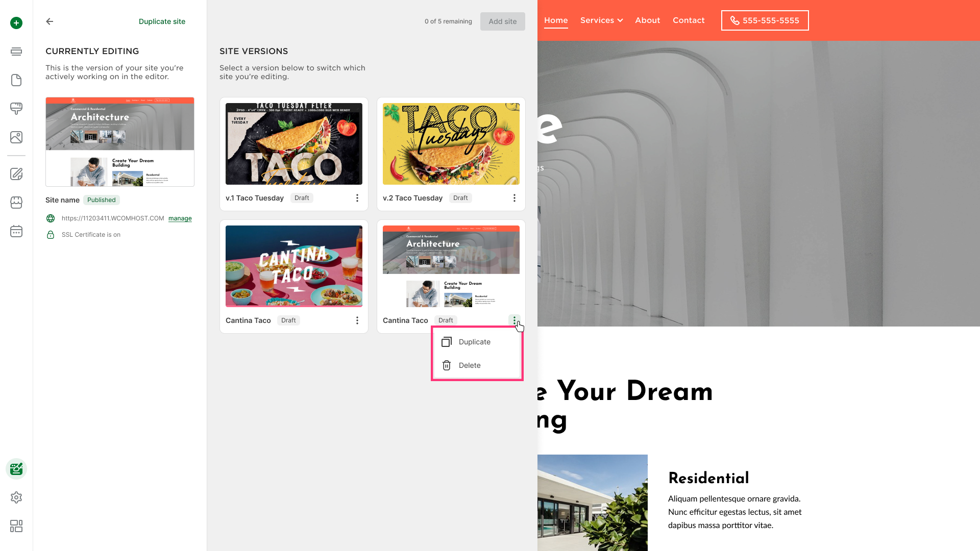Open options menu for v.2 Taco Tuesday

click(514, 198)
